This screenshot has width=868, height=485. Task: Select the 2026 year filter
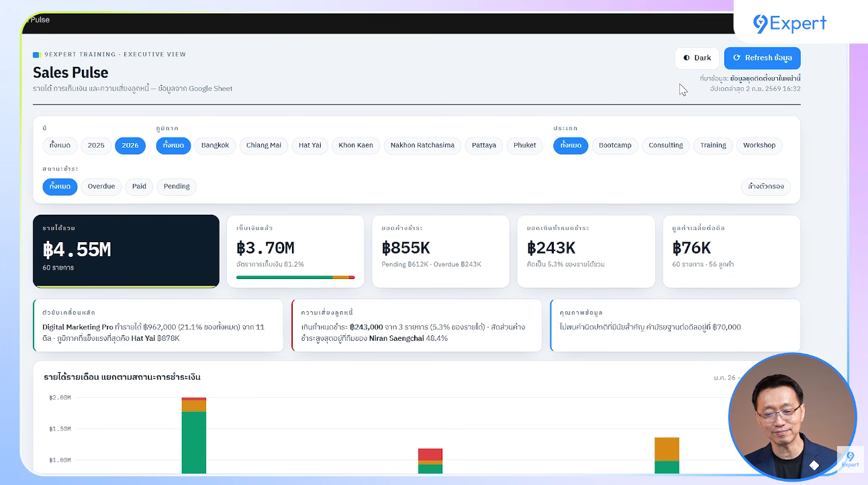(130, 146)
